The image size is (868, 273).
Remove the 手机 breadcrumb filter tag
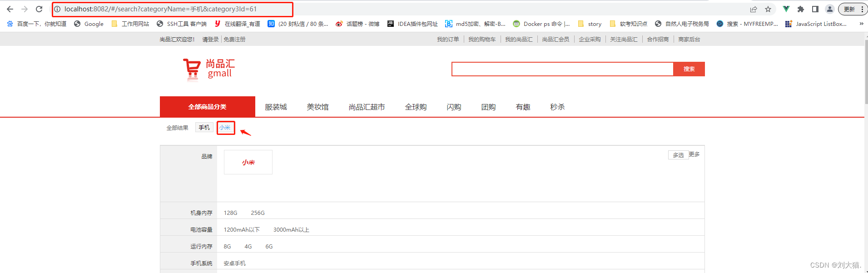[204, 128]
